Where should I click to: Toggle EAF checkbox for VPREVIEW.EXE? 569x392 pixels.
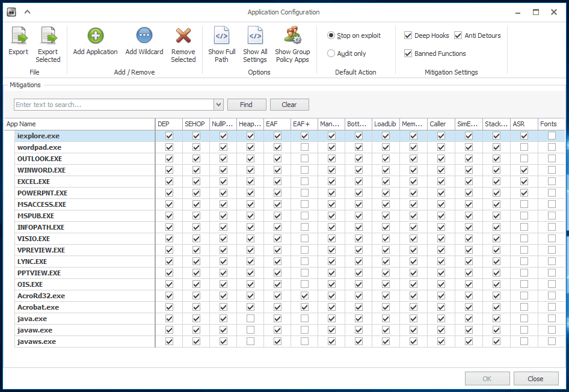[x=278, y=250]
